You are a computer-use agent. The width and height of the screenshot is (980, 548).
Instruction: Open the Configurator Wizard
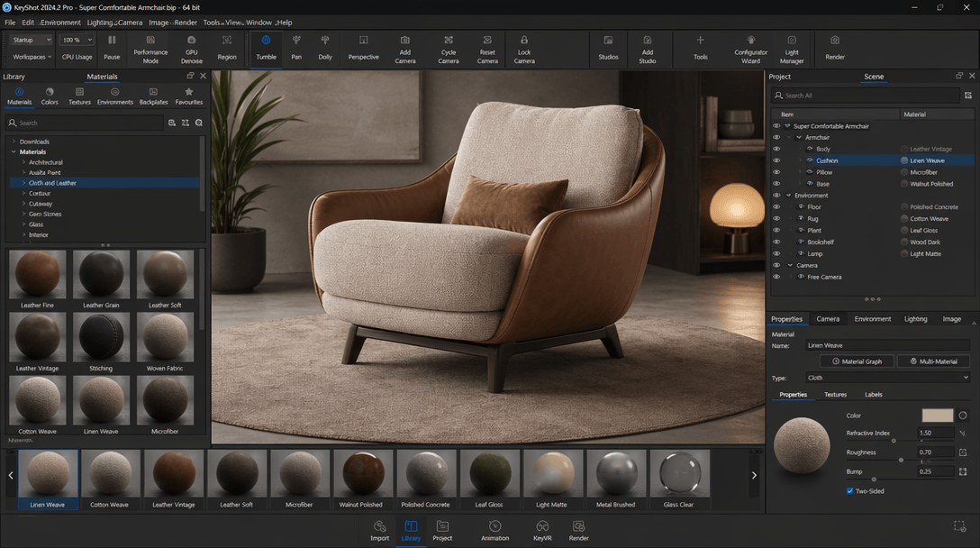click(x=750, y=47)
